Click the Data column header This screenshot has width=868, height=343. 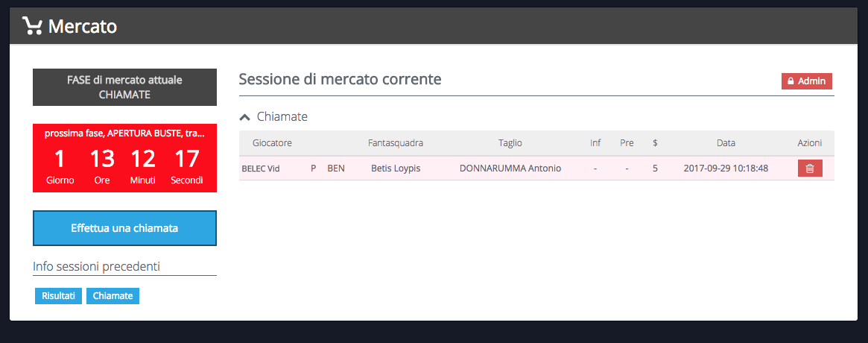click(726, 142)
